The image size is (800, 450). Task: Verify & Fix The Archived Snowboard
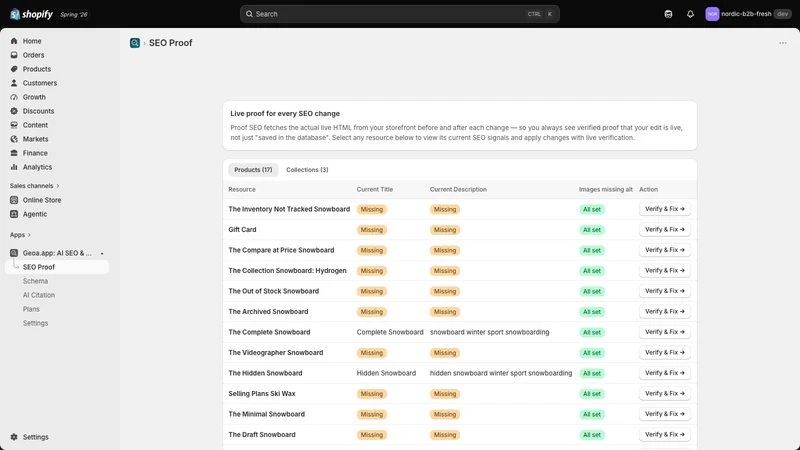(x=665, y=311)
